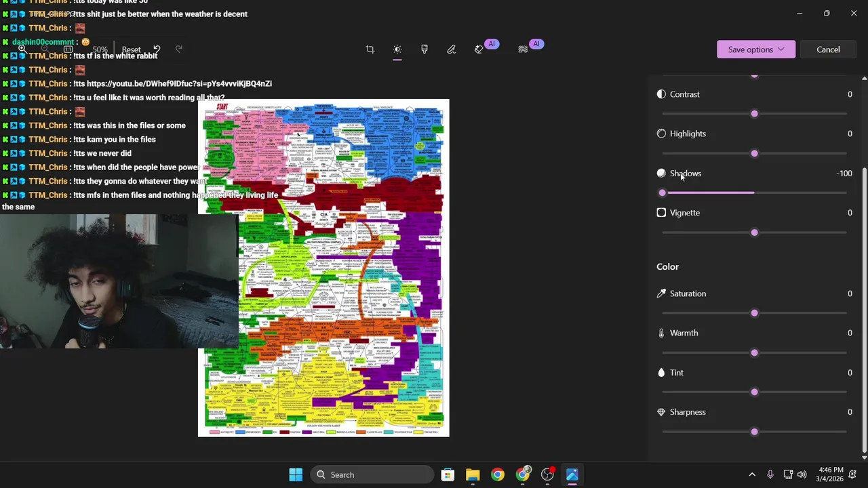The height and width of the screenshot is (488, 868).
Task: Open the Filter tool
Action: pos(425,49)
